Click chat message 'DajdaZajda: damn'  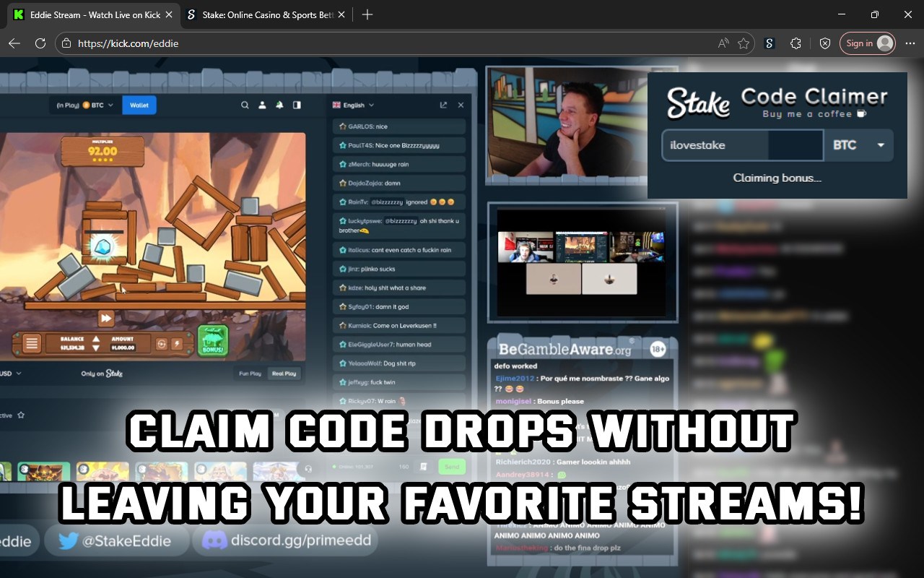398,184
